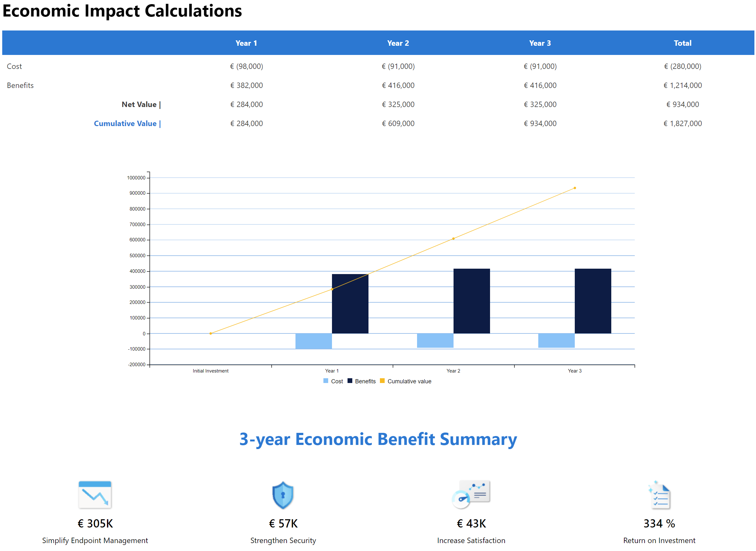The height and width of the screenshot is (551, 756).
Task: Click the Increase Satisfaction gauge icon
Action: click(x=471, y=495)
